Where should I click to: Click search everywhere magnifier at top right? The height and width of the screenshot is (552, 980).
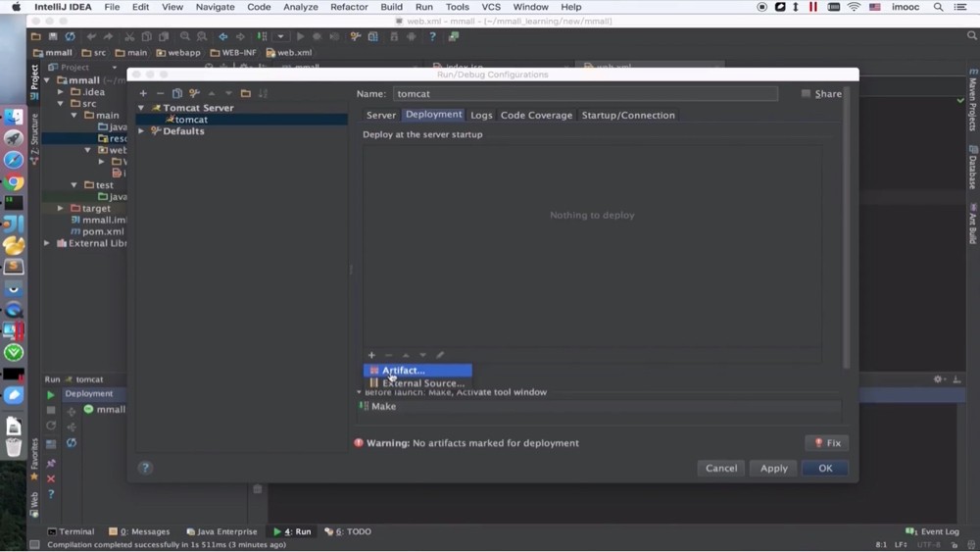(971, 36)
